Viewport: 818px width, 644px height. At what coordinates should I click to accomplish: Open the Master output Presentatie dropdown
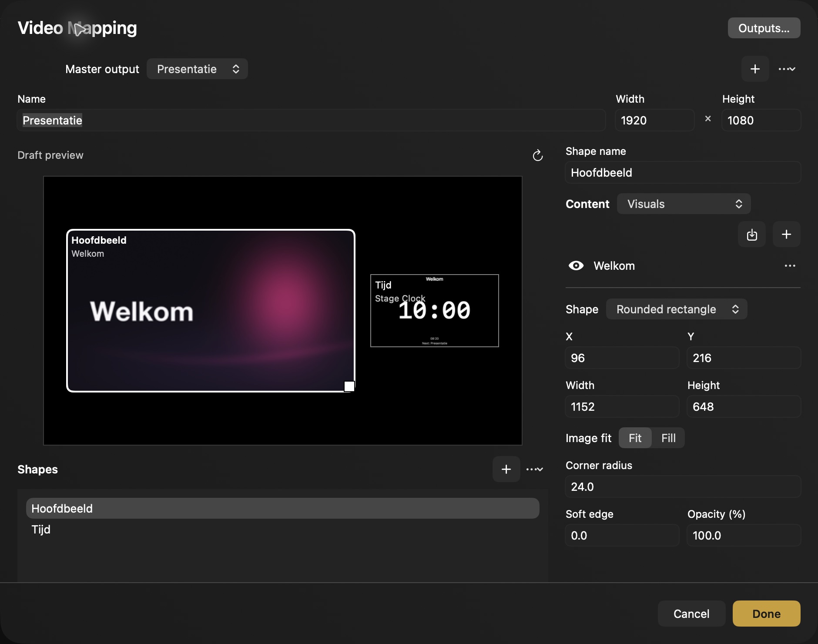197,69
